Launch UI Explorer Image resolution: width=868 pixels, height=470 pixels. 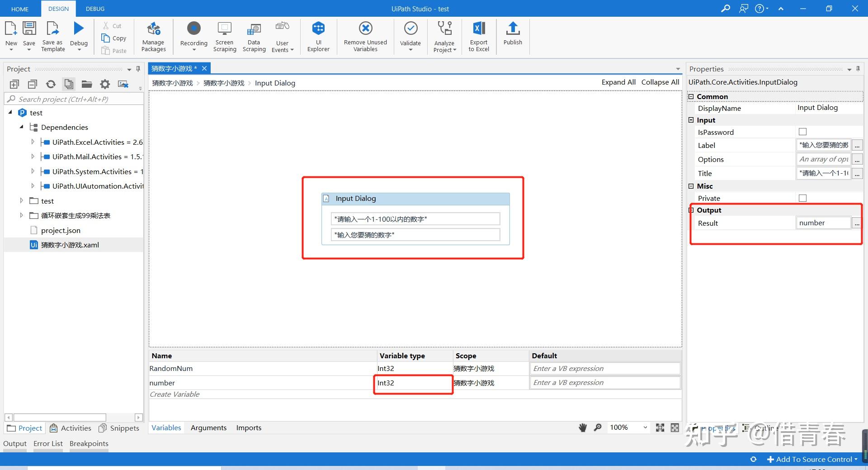[319, 36]
